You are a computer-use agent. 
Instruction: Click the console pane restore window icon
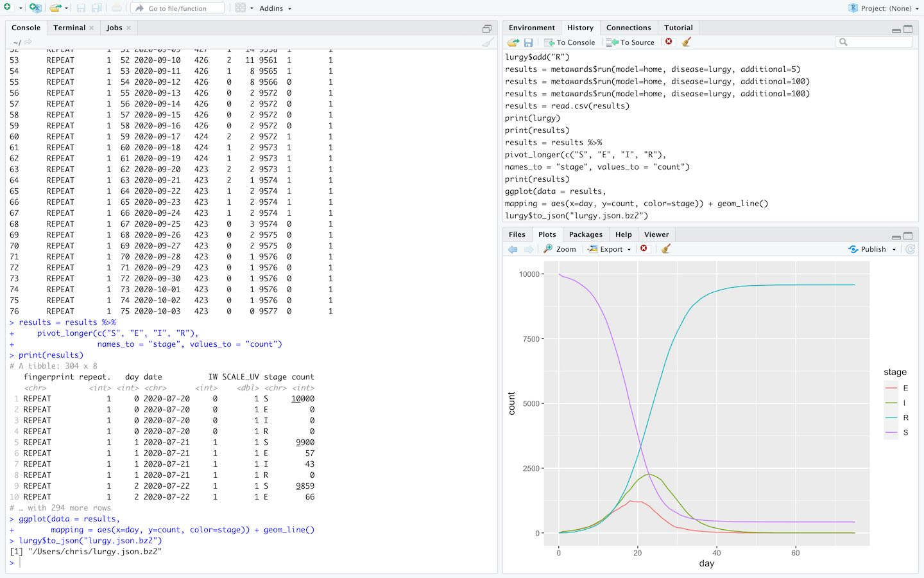click(x=487, y=28)
